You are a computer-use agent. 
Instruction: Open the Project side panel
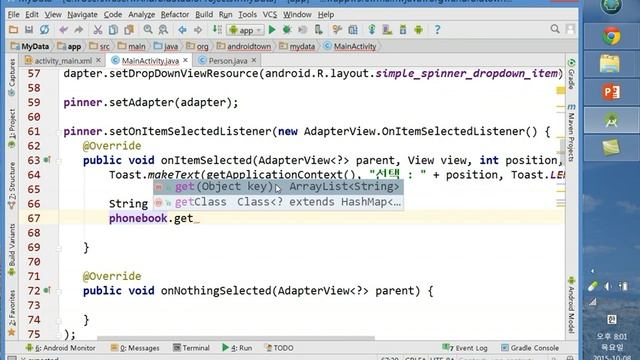(12, 129)
